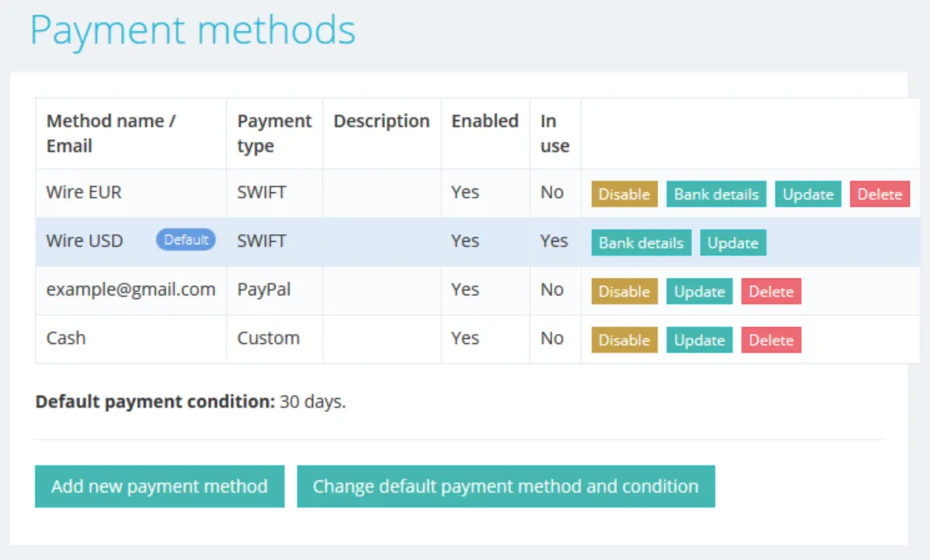Change default payment method and condition
The width and height of the screenshot is (930, 560).
tap(505, 486)
